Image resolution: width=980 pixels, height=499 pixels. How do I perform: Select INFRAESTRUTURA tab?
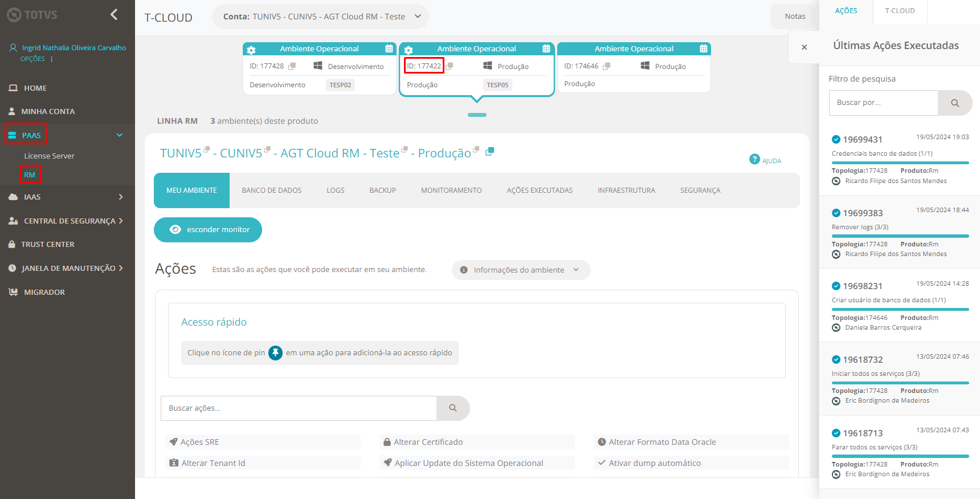tap(626, 190)
